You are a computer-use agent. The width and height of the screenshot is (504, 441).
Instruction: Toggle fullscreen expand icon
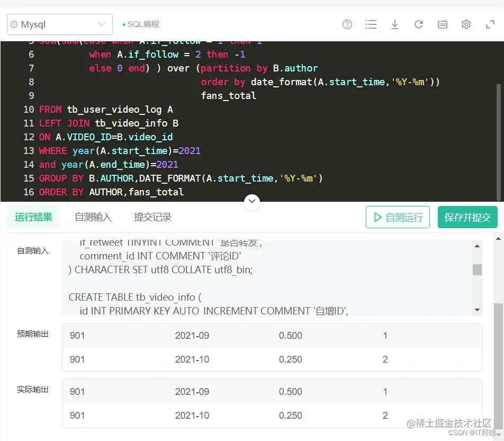click(490, 24)
